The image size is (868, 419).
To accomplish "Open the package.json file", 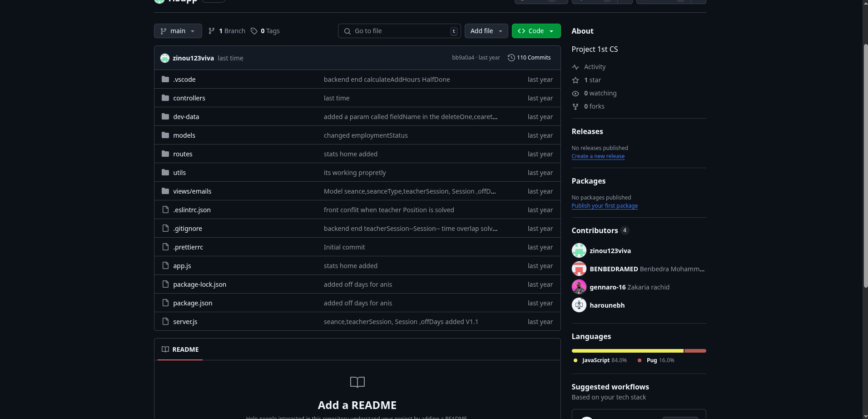I will (x=193, y=303).
